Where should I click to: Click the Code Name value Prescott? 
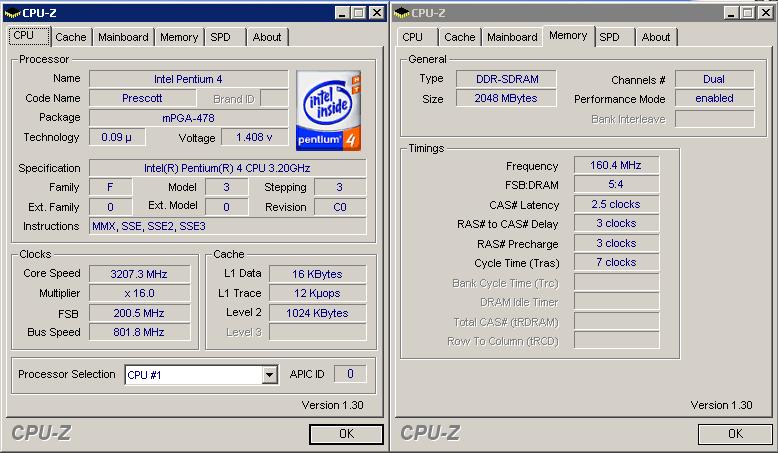pyautogui.click(x=142, y=98)
